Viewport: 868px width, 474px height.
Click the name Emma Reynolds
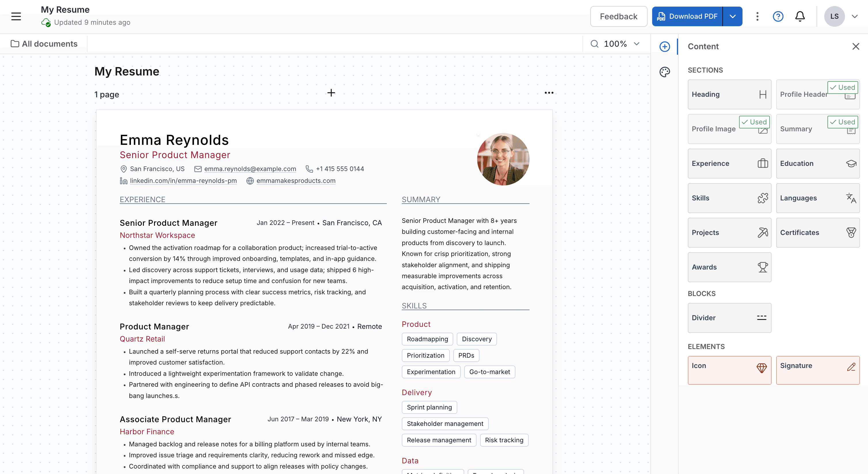[x=174, y=140]
